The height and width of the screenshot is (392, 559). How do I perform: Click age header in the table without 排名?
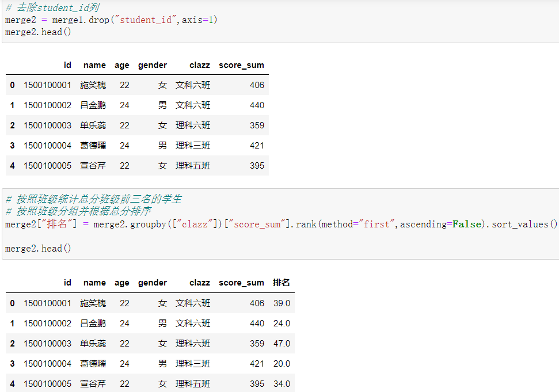pos(122,66)
